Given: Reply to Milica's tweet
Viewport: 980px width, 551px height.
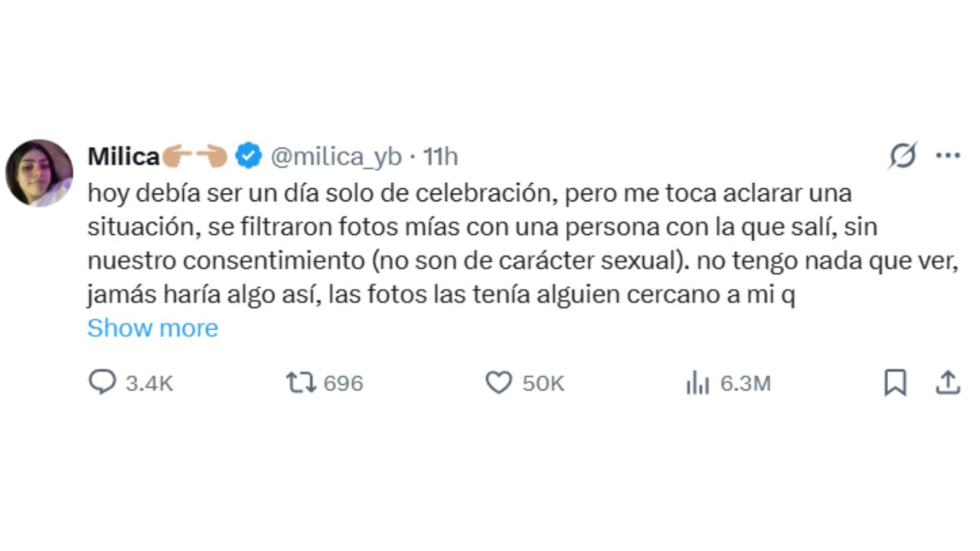Looking at the screenshot, I should point(102,383).
